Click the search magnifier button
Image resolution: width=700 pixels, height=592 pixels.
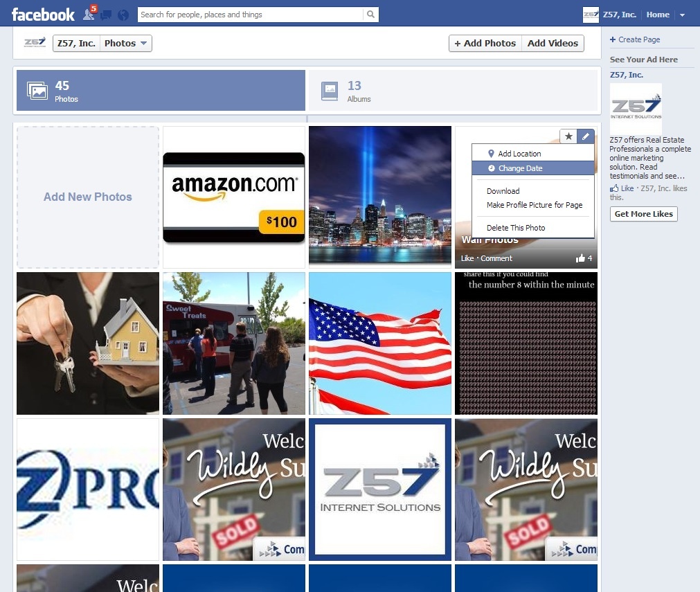pos(370,15)
